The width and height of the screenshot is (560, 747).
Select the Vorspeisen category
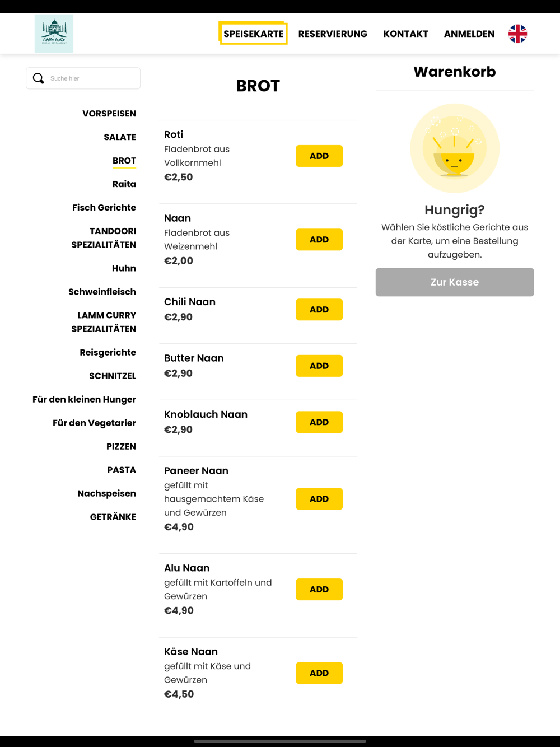[x=109, y=114]
